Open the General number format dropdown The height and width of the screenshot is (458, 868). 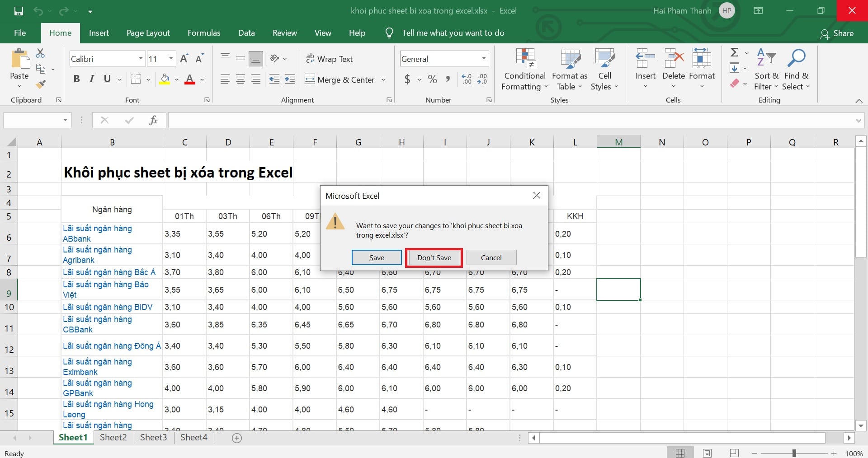click(x=484, y=59)
